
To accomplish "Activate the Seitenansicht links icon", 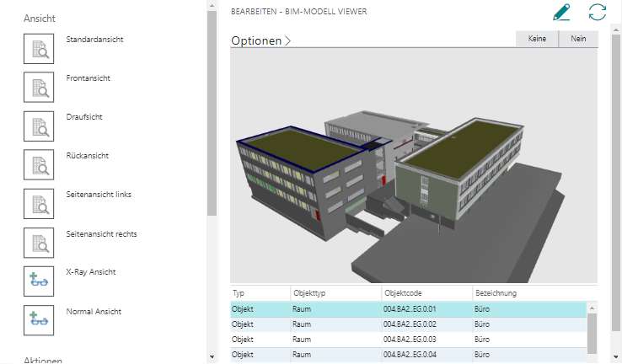I will (39, 203).
